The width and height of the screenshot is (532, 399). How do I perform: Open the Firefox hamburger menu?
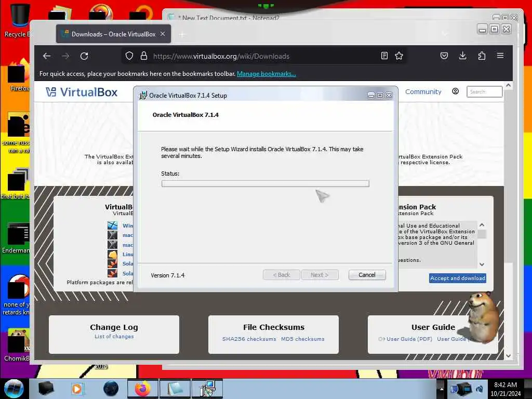coord(500,55)
